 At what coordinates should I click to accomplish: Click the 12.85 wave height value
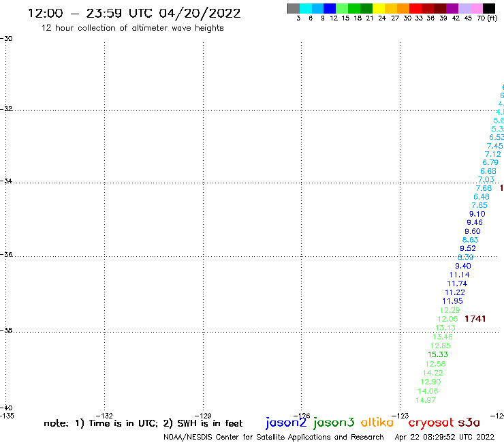(441, 346)
